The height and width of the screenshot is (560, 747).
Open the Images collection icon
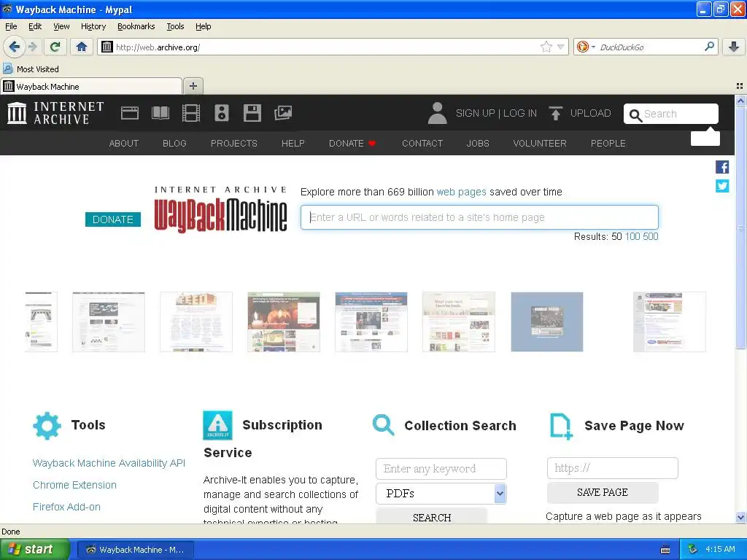coord(283,113)
